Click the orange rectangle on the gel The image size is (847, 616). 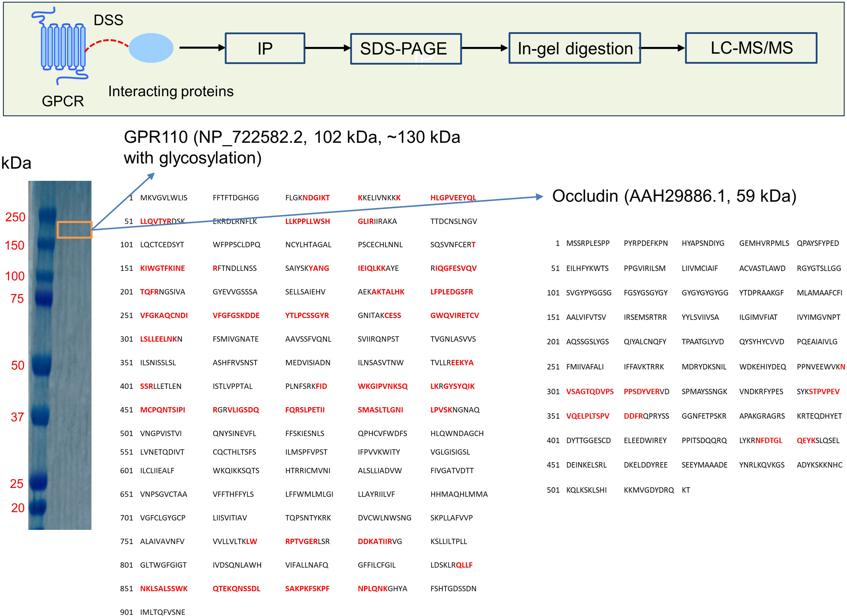coord(74,230)
